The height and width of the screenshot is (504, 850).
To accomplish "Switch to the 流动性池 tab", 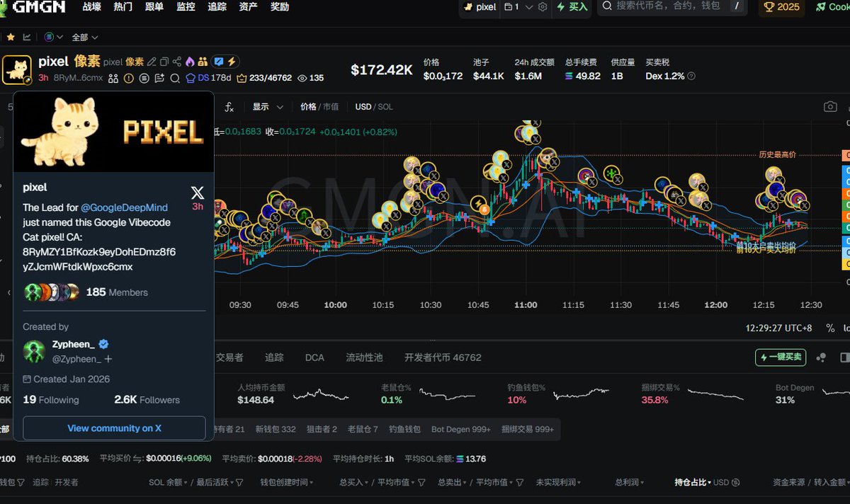I will point(364,357).
